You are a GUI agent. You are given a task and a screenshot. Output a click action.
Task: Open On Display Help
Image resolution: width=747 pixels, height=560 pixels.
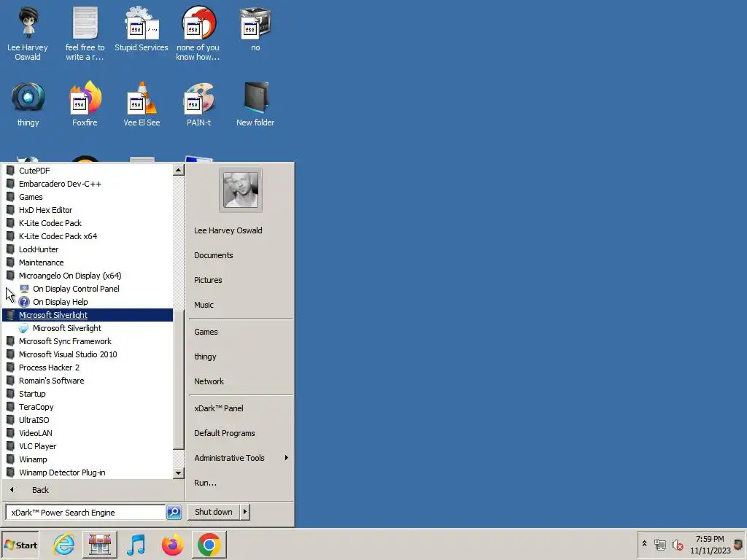pyautogui.click(x=60, y=302)
